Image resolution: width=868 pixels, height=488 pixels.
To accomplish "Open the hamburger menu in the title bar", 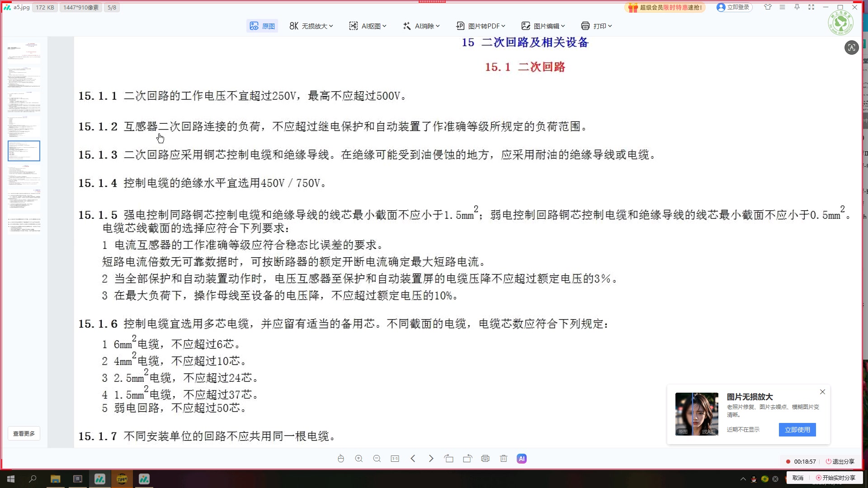I will [x=782, y=7].
